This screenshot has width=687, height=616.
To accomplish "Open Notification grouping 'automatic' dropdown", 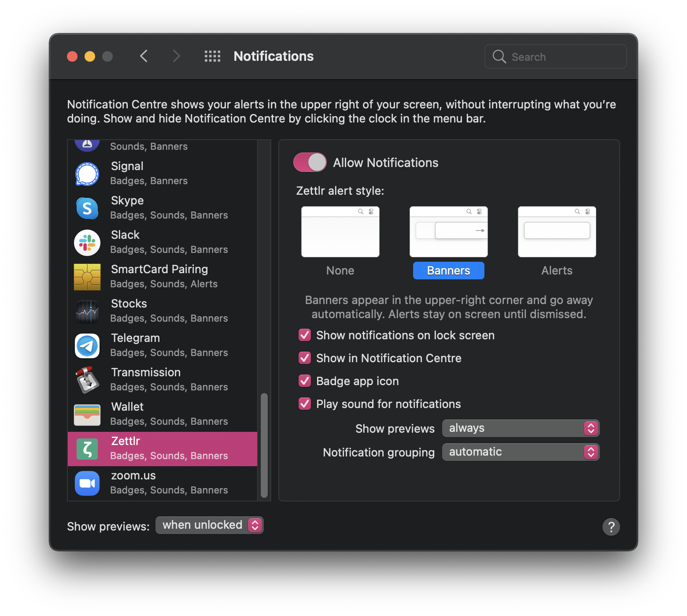I will 521,452.
